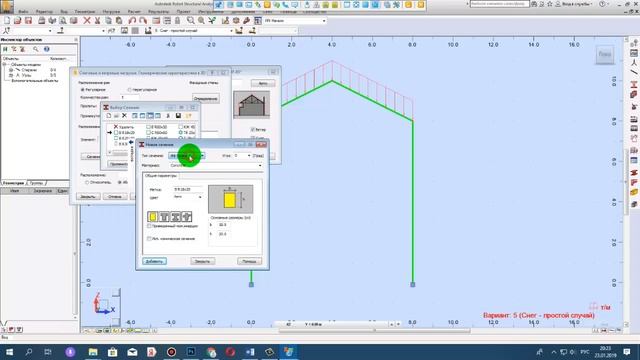Select T-section type icon in New Section

[x=164, y=217]
